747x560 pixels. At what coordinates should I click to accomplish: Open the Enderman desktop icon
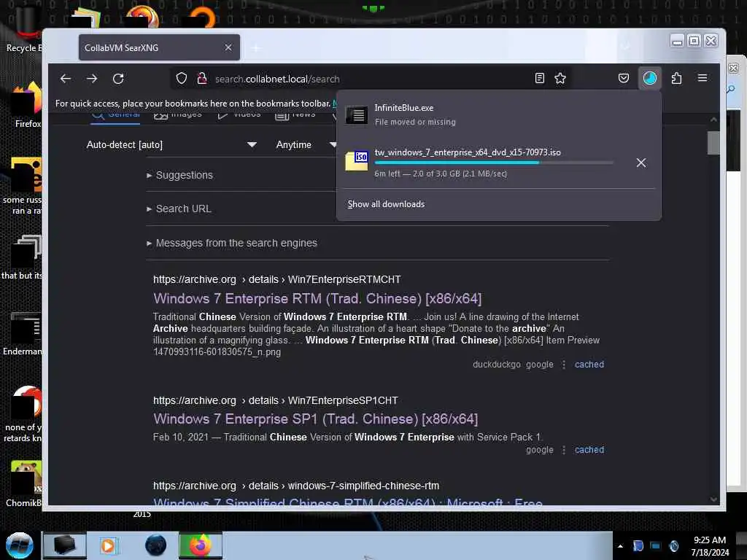tap(22, 333)
